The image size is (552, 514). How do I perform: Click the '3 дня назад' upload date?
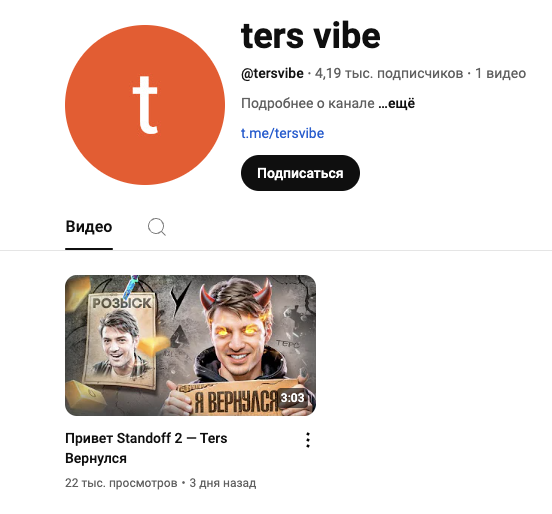[x=222, y=483]
